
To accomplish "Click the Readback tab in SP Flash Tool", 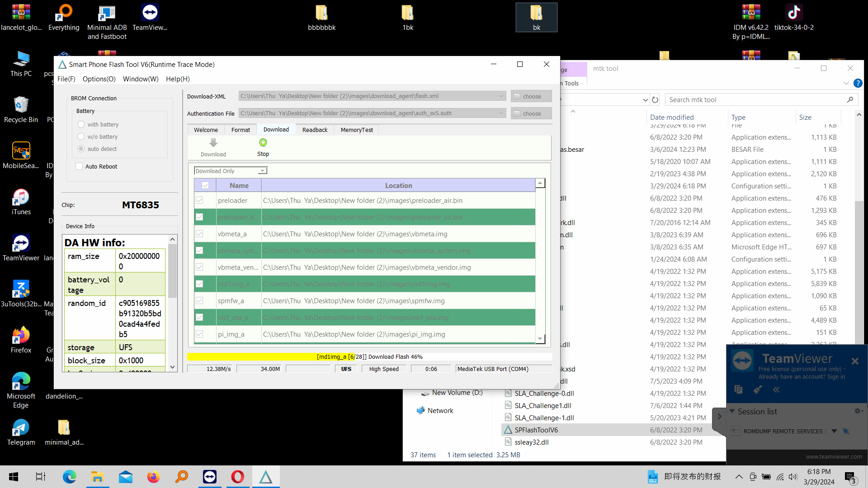I will [315, 129].
